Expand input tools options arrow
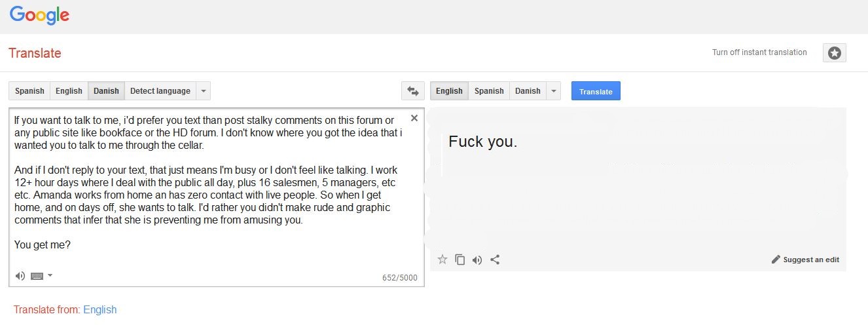This screenshot has width=868, height=331. (x=50, y=275)
